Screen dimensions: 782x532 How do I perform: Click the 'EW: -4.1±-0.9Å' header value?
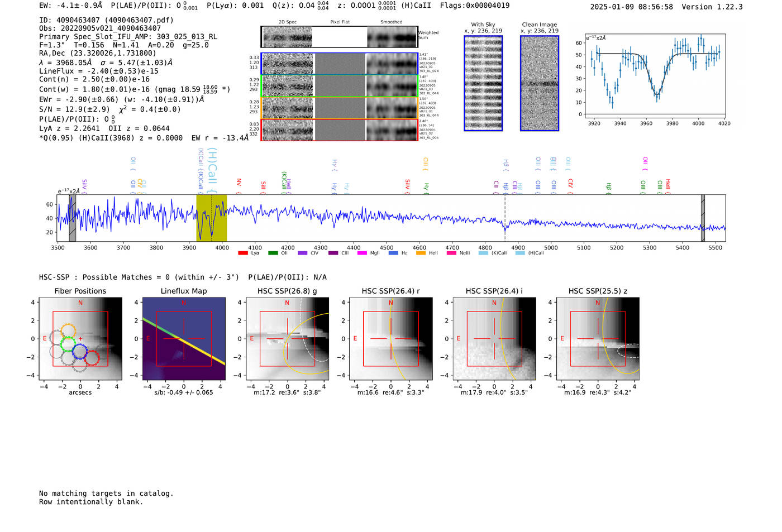[x=71, y=6]
